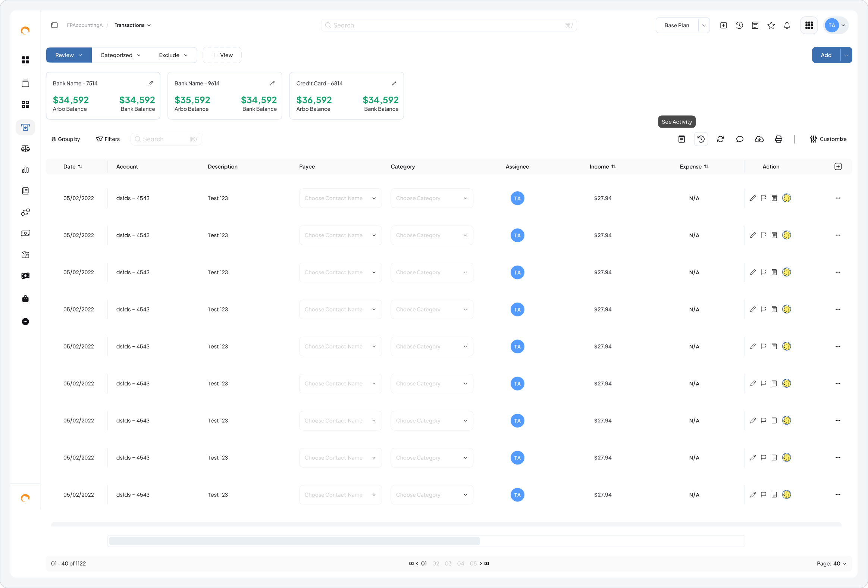This screenshot has height=588, width=868.
Task: Focus the global Search field at top
Action: (449, 25)
